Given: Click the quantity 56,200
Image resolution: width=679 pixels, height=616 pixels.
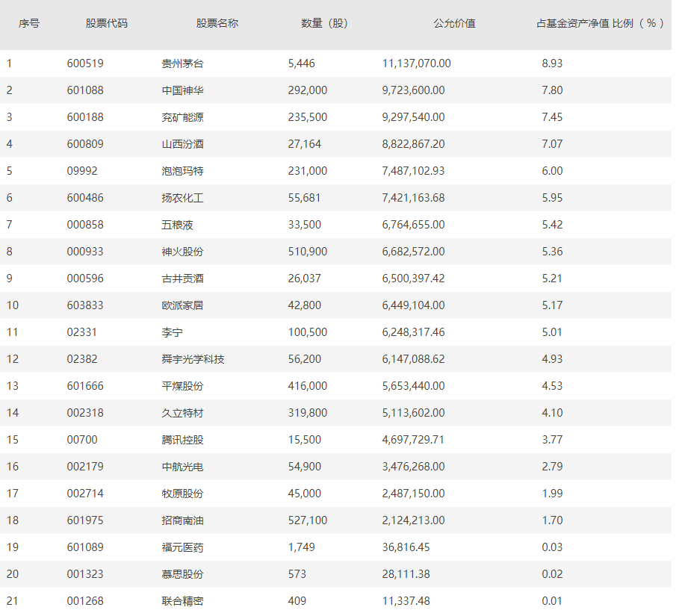Looking at the screenshot, I should 305,359.
